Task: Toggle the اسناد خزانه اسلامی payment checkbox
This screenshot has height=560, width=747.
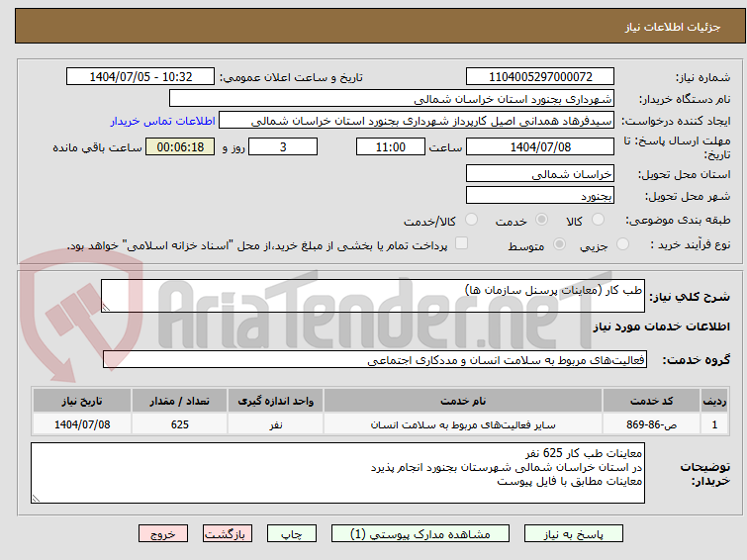Action: pyautogui.click(x=461, y=243)
